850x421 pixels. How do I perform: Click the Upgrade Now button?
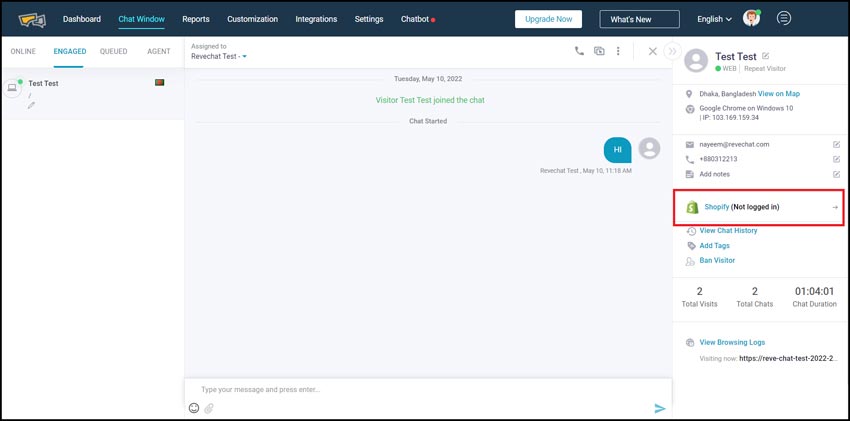tap(548, 19)
